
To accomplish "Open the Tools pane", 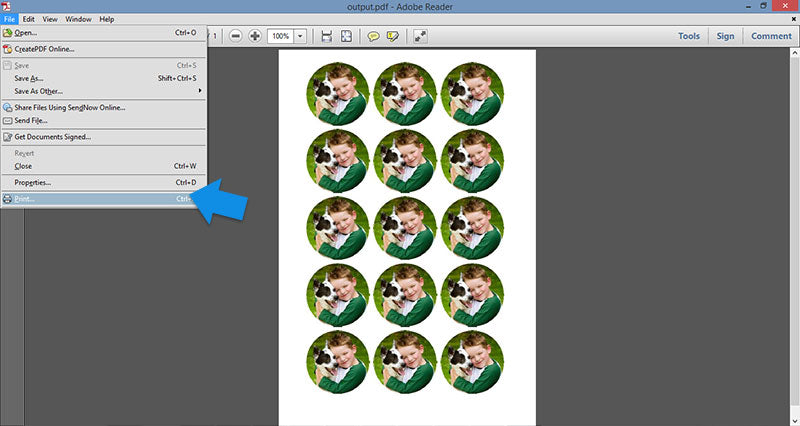I will click(x=689, y=36).
